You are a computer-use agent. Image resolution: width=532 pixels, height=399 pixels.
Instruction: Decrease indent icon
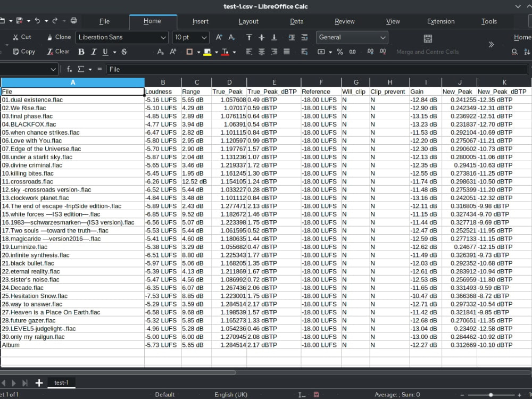(x=304, y=37)
